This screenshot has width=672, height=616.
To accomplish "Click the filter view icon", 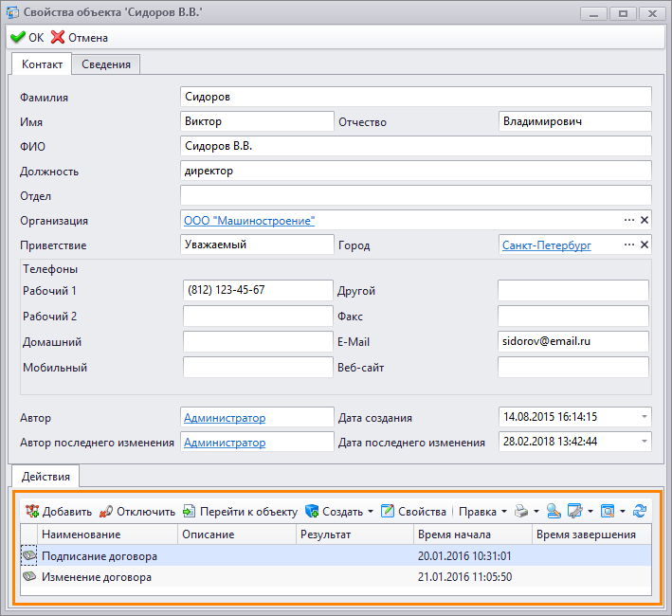I will [x=608, y=511].
